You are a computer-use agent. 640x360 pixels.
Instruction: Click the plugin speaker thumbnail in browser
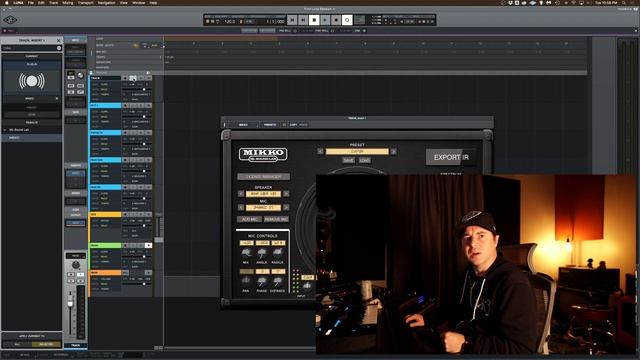[x=31, y=81]
